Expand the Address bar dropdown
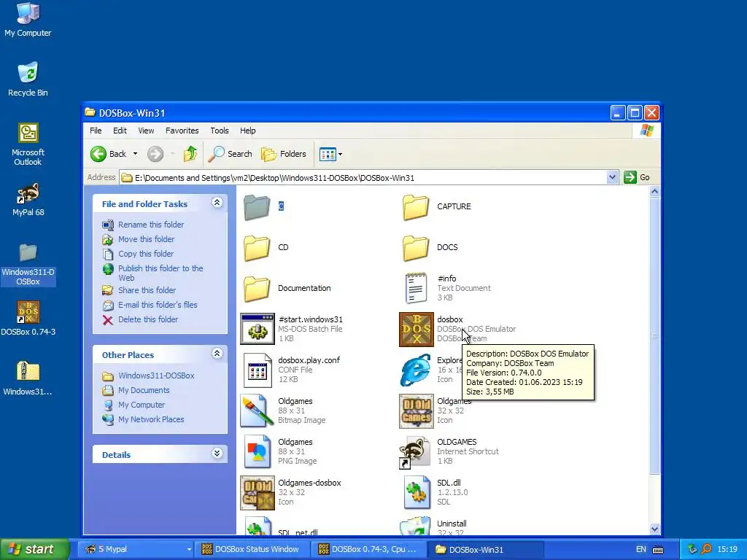This screenshot has height=560, width=747. pos(612,178)
